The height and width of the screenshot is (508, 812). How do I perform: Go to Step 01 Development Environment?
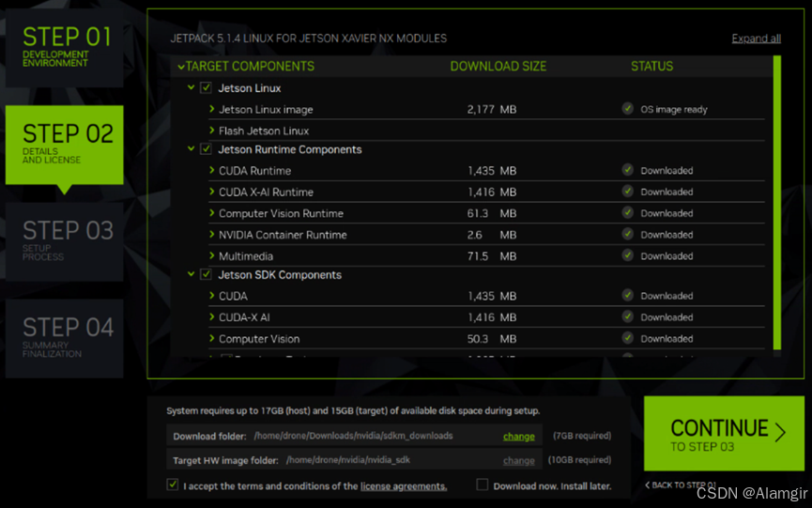click(64, 48)
